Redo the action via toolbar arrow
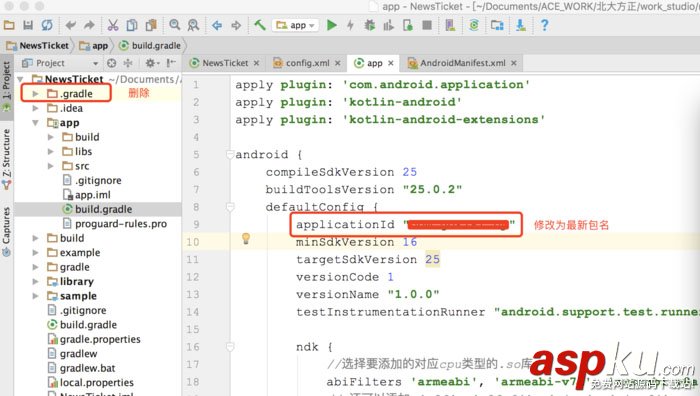Image resolution: width=700 pixels, height=396 pixels. click(x=89, y=25)
